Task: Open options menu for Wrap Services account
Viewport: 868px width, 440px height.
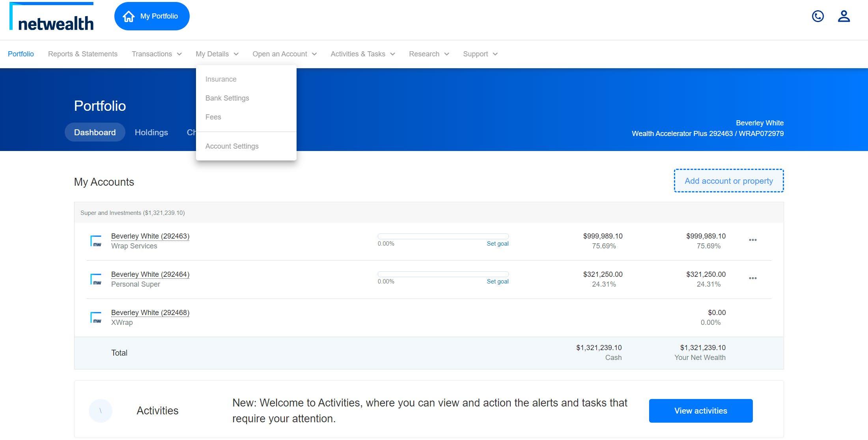Action: (752, 240)
